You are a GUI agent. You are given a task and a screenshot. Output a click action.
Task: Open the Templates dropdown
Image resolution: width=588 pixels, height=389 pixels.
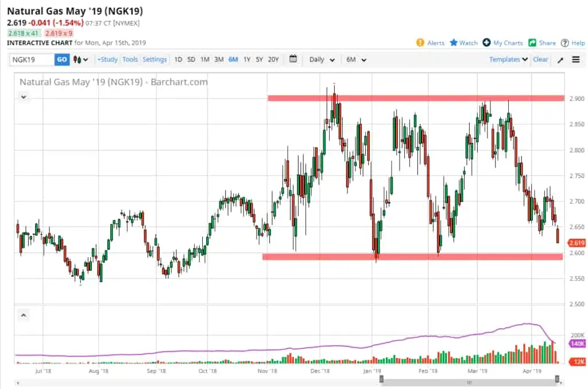point(509,59)
